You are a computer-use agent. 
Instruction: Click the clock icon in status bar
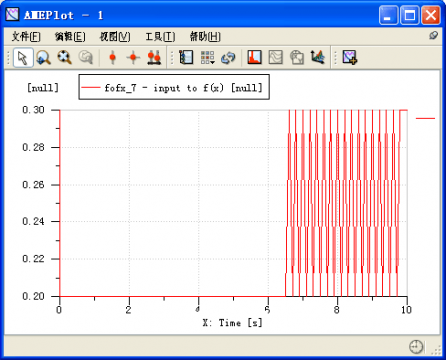pyautogui.click(x=416, y=347)
